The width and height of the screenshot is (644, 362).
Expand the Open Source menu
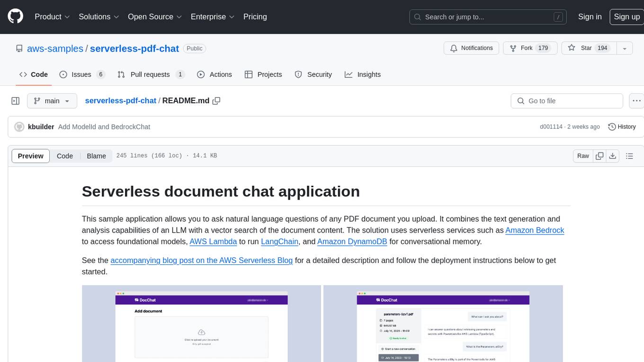pyautogui.click(x=155, y=17)
